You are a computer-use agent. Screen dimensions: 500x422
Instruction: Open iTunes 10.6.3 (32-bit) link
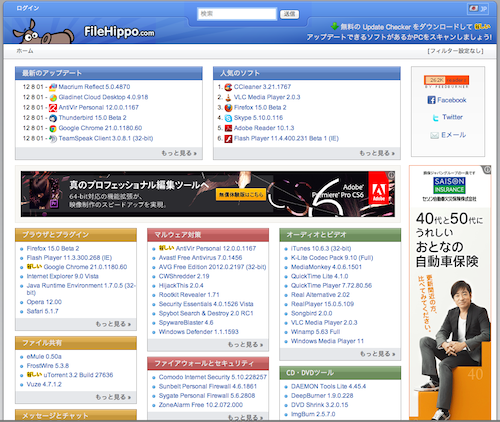(x=321, y=249)
